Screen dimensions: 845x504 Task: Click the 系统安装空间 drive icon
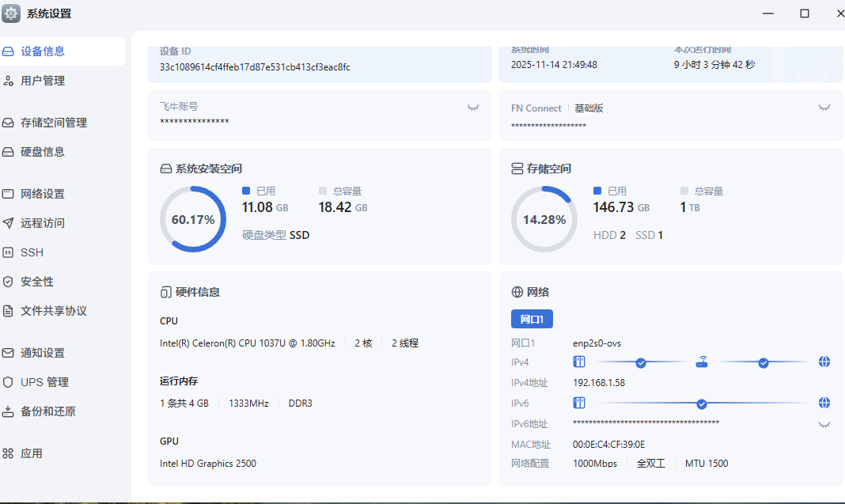166,169
